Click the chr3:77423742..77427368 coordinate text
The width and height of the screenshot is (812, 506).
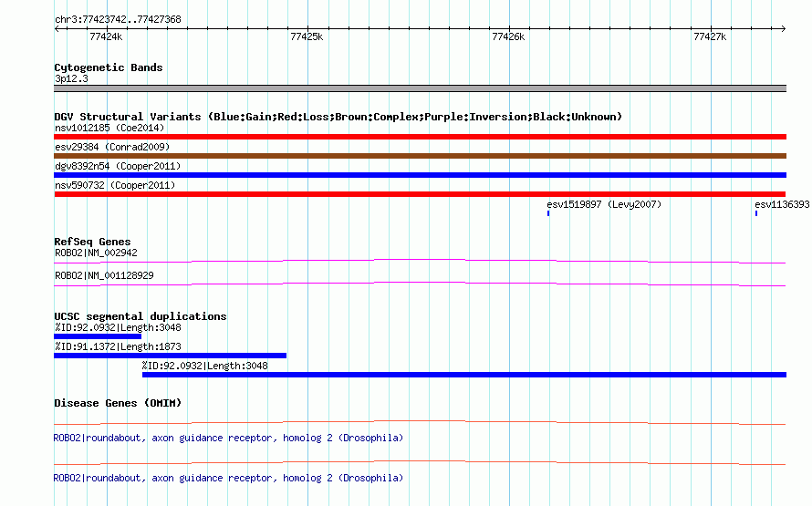[x=118, y=20]
